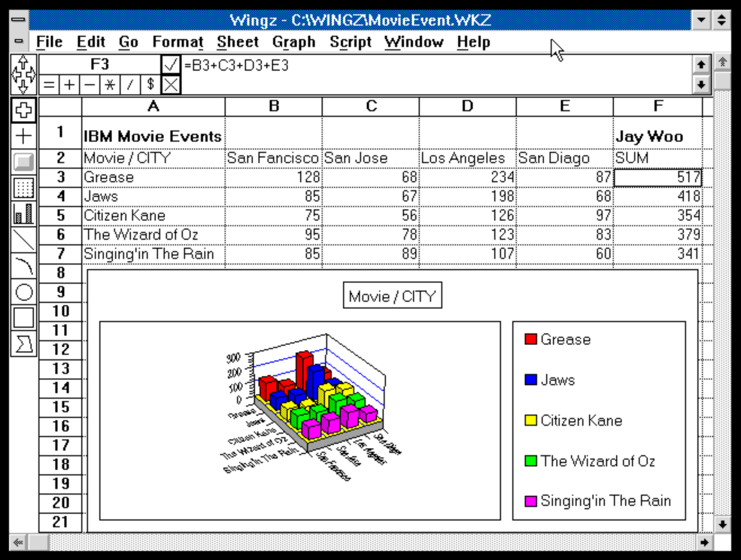This screenshot has height=560, width=741.
Task: Select the Citizen Kane row label cell
Action: pyautogui.click(x=153, y=216)
